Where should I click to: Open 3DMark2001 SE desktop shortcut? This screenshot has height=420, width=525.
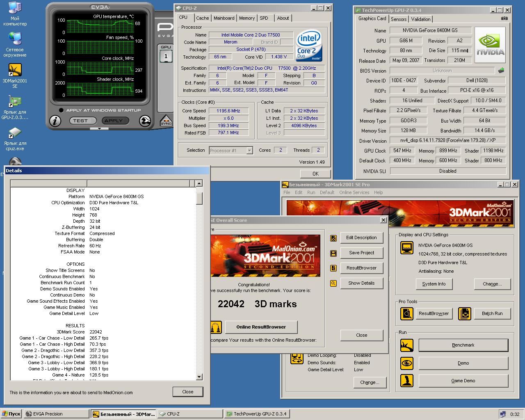[15, 75]
